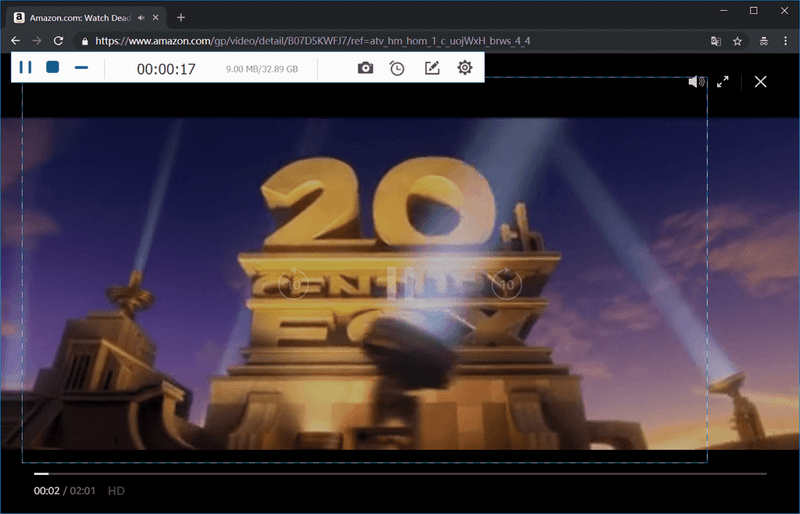The width and height of the screenshot is (800, 514).
Task: Pause the screen recording
Action: click(x=26, y=68)
